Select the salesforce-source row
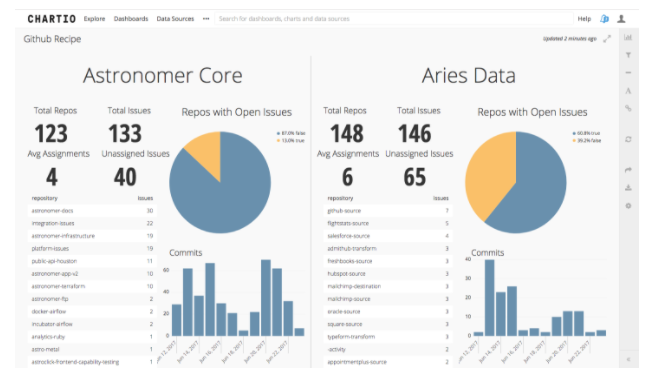The height and width of the screenshot is (380, 648). 388,236
